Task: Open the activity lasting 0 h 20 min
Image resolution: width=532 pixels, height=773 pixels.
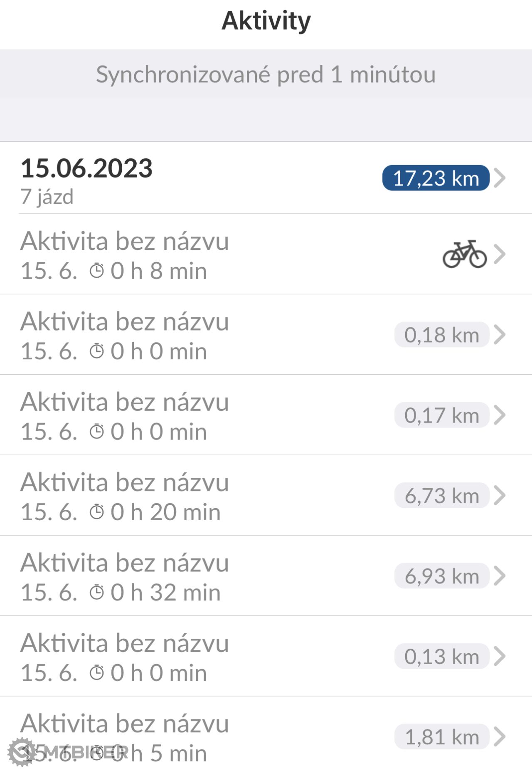Action: click(x=266, y=495)
